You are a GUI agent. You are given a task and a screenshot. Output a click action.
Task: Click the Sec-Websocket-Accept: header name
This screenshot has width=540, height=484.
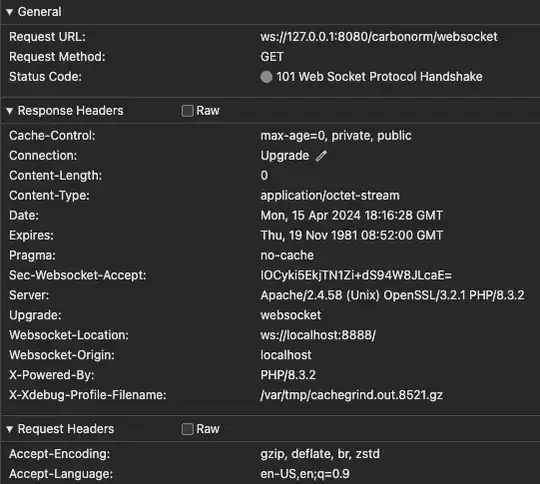pyautogui.click(x=78, y=275)
